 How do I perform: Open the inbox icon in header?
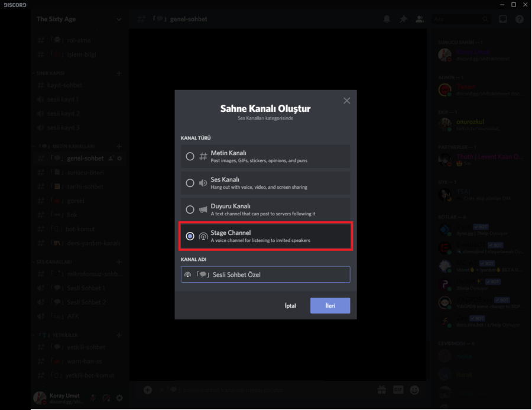tap(503, 19)
